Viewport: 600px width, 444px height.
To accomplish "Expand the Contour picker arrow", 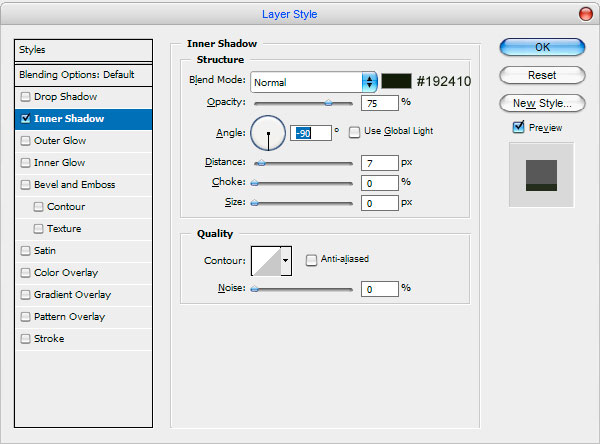I will pyautogui.click(x=286, y=261).
